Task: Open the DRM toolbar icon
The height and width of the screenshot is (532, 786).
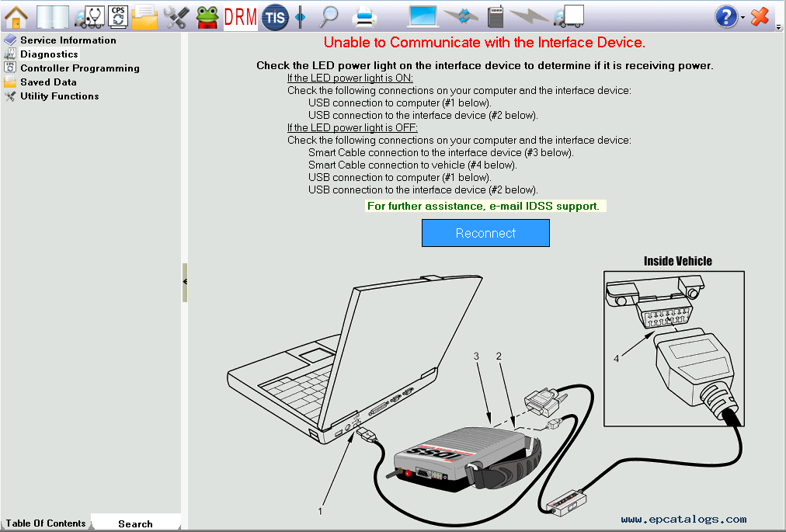Action: pos(241,17)
